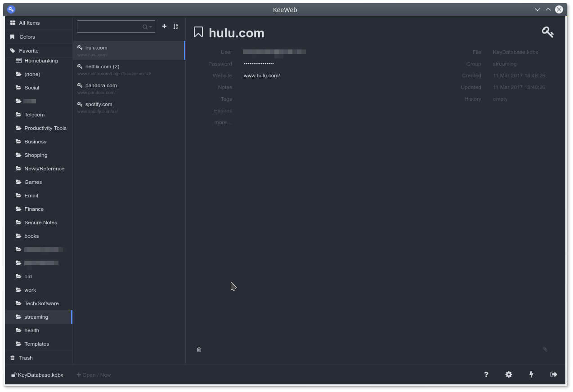This screenshot has height=392, width=573.
Task: Select the Homebanking group
Action: (x=39, y=61)
